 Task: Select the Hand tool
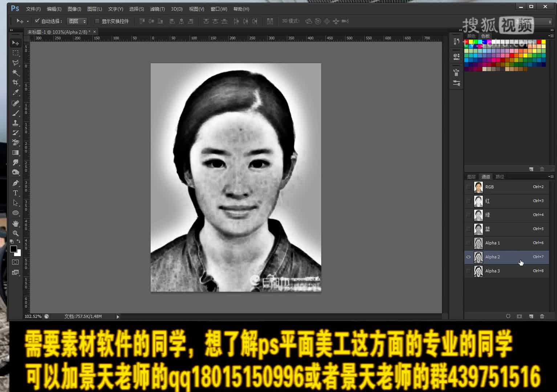point(15,224)
